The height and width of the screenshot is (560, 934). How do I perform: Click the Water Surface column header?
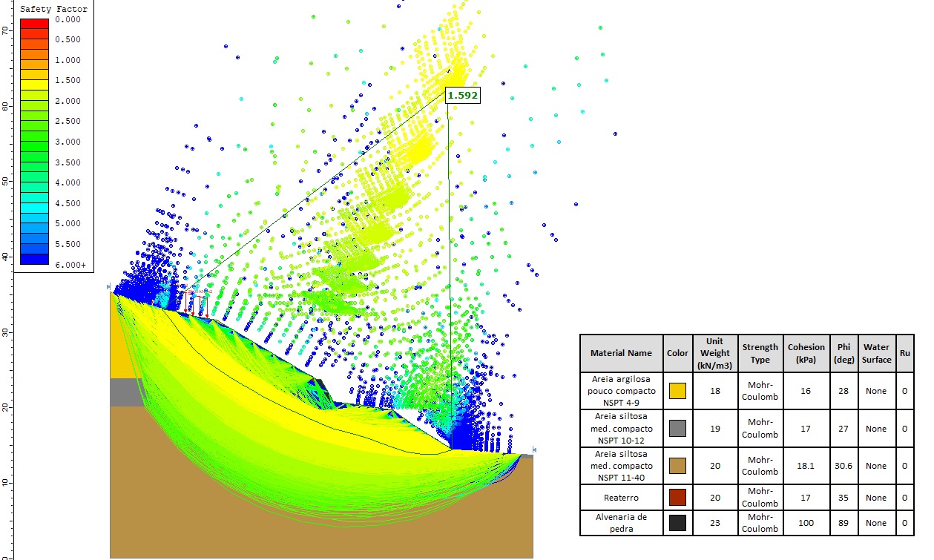coord(876,353)
